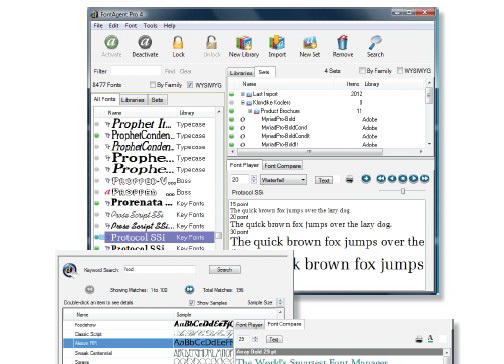Click the Import fonts icon

pyautogui.click(x=277, y=43)
